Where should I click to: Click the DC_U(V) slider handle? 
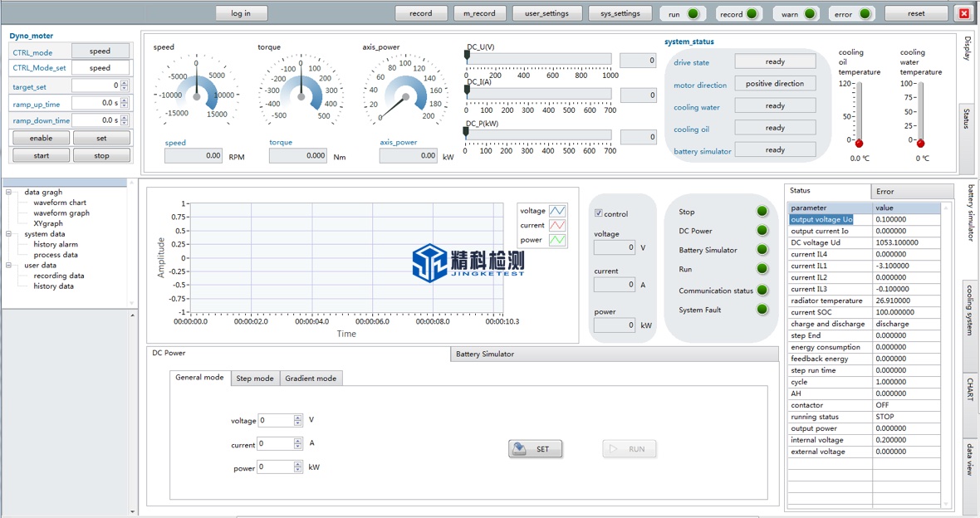pyautogui.click(x=467, y=56)
